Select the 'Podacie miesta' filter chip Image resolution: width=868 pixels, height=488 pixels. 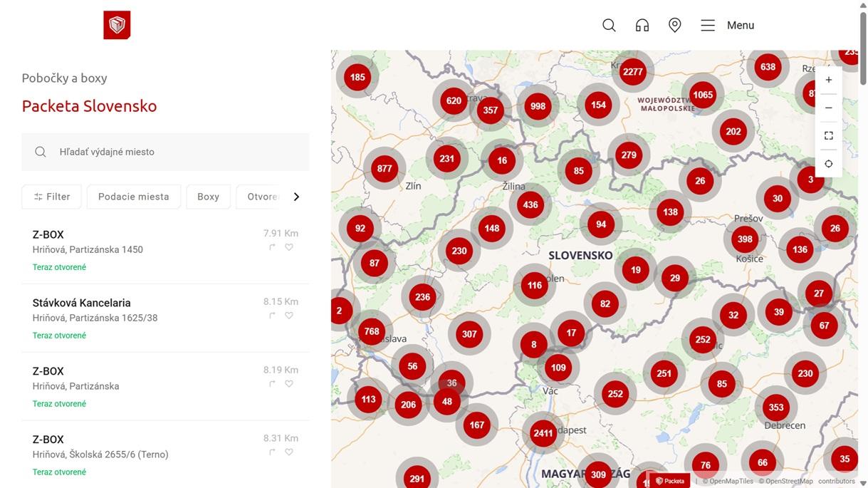click(x=134, y=197)
